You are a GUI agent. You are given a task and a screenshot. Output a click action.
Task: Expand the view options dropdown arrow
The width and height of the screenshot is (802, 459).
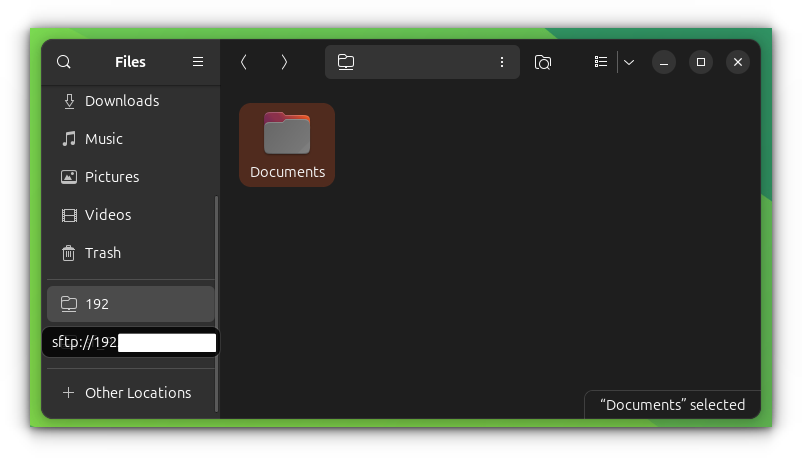pos(629,62)
